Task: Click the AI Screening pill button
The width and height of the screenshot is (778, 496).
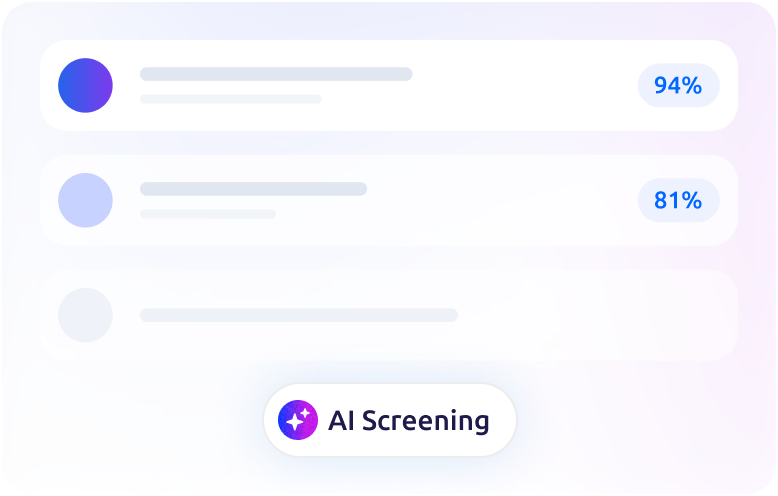Action: point(390,420)
